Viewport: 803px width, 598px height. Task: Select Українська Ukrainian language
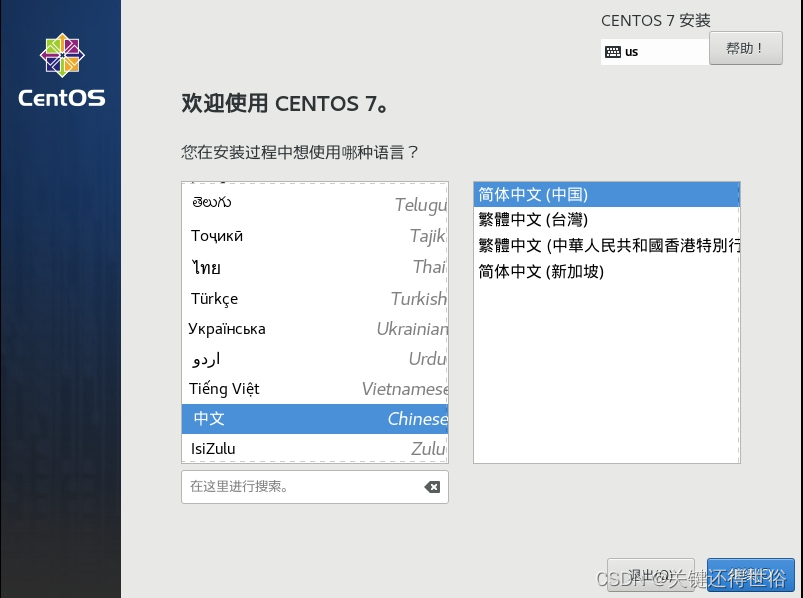(300, 328)
